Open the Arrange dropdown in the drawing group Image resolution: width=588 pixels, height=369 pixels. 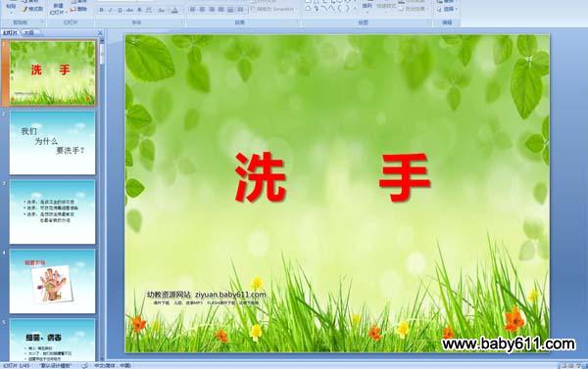pyautogui.click(x=367, y=7)
